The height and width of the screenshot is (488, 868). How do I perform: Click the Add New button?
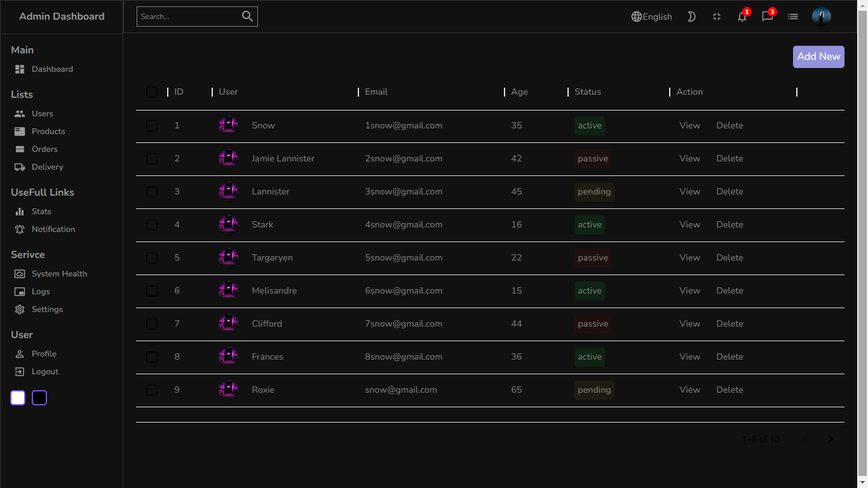818,57
